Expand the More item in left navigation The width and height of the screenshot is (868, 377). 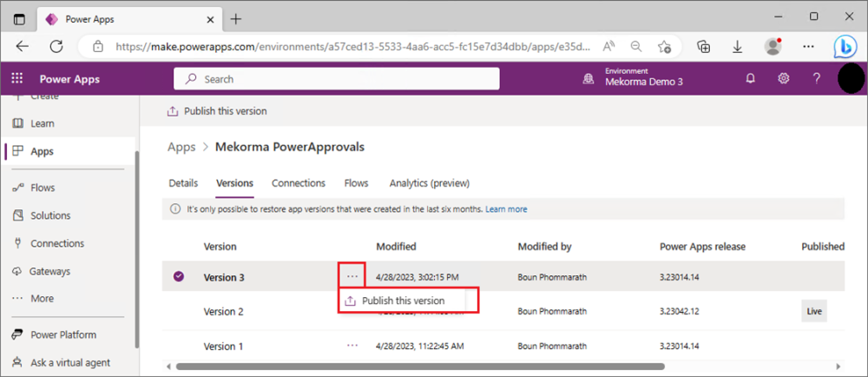[x=42, y=299]
